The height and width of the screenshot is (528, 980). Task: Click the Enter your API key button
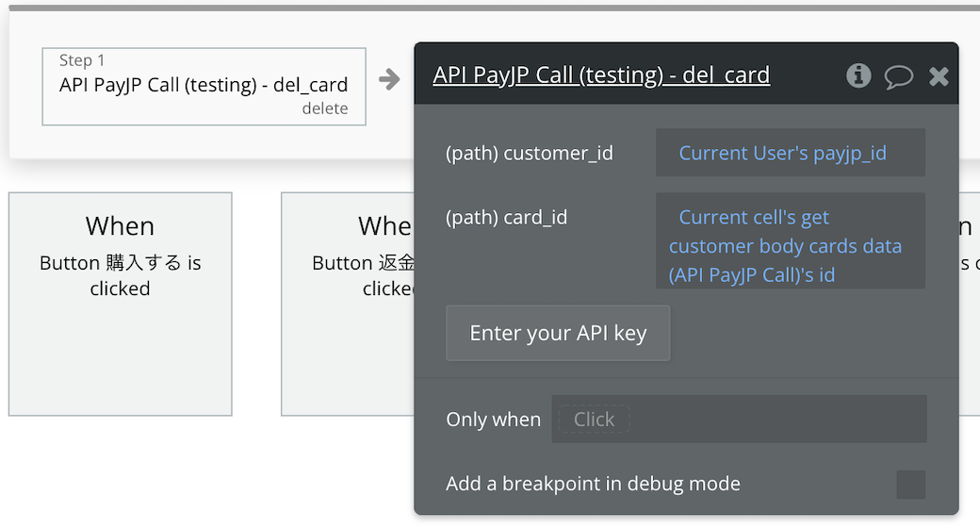[x=558, y=333]
